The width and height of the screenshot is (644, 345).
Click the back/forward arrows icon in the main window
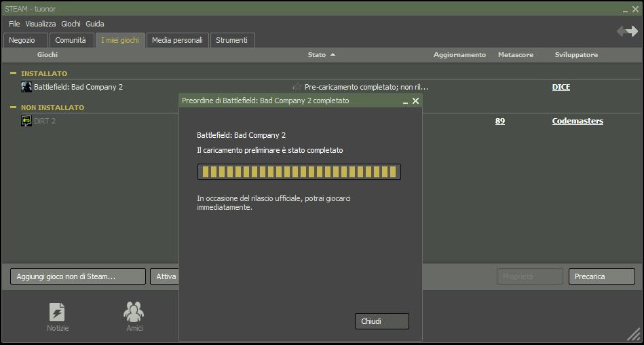[627, 31]
